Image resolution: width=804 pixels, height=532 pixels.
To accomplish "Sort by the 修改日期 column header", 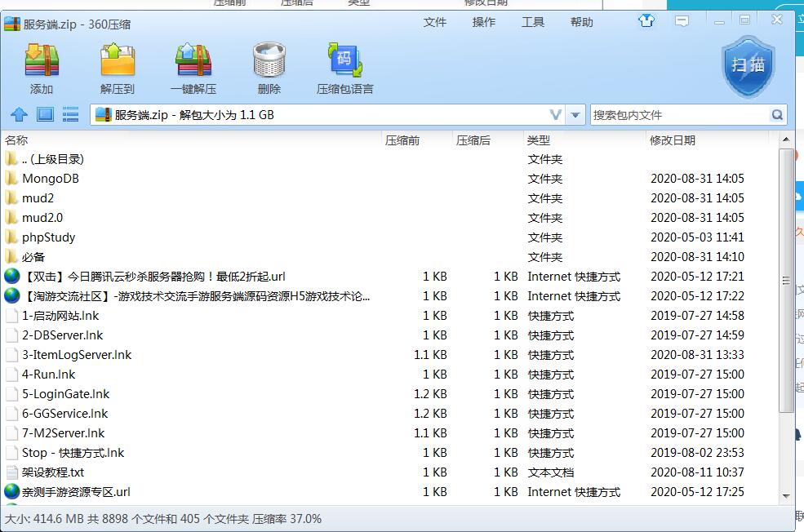I will [x=673, y=140].
